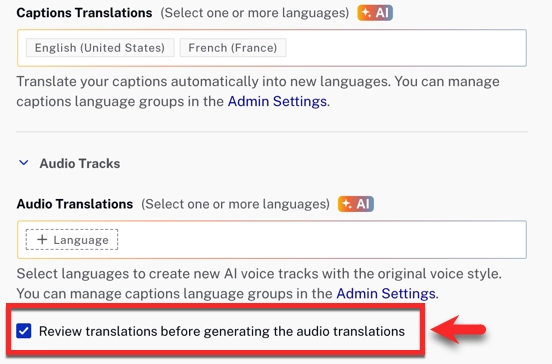This screenshot has height=364, width=552.
Task: Uncheck Review translations before generating audio checkbox
Action: 24,331
